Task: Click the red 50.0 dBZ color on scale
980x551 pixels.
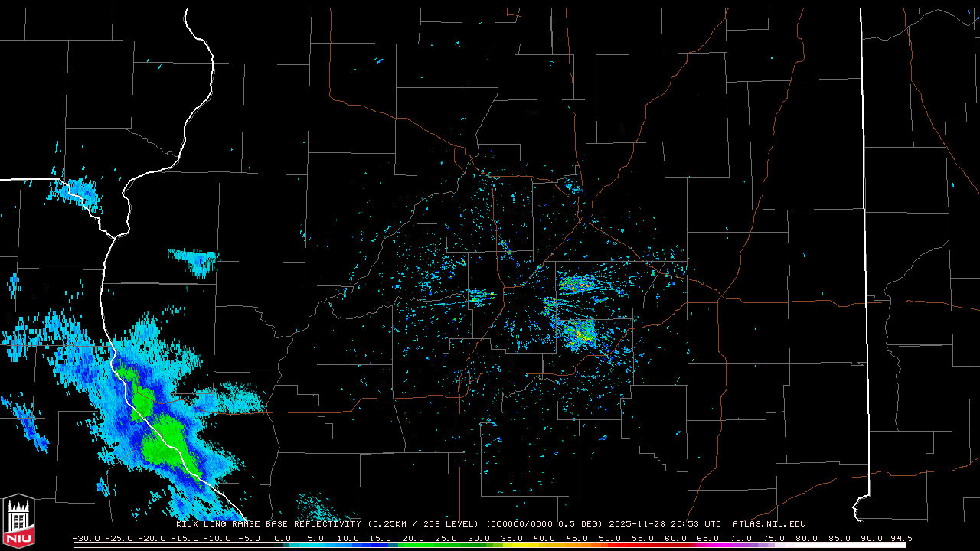Action: pos(610,545)
